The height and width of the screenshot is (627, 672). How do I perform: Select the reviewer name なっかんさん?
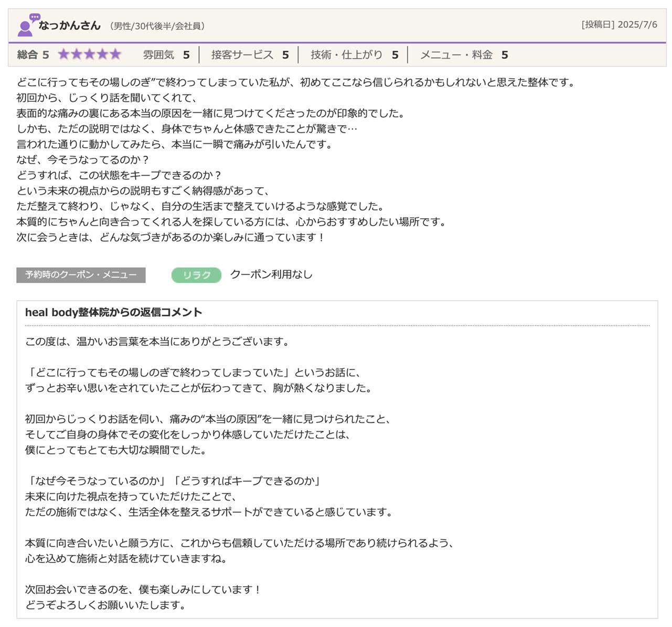(x=69, y=25)
